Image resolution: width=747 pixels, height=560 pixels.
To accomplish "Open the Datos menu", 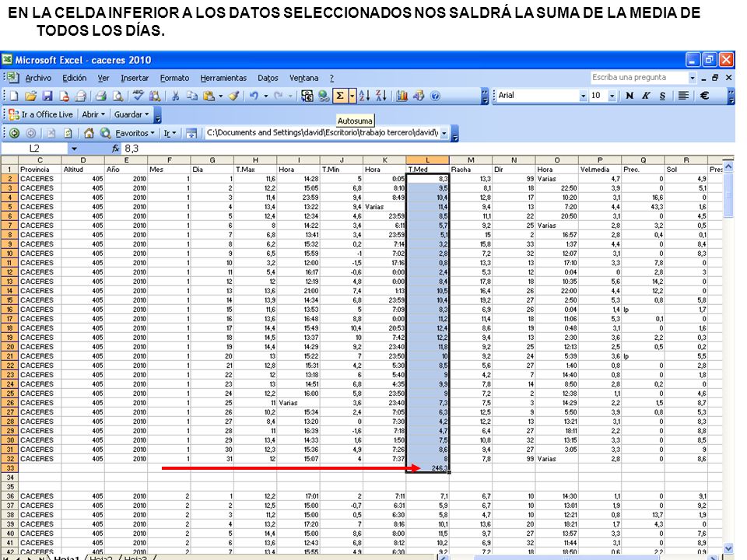I will point(268,78).
